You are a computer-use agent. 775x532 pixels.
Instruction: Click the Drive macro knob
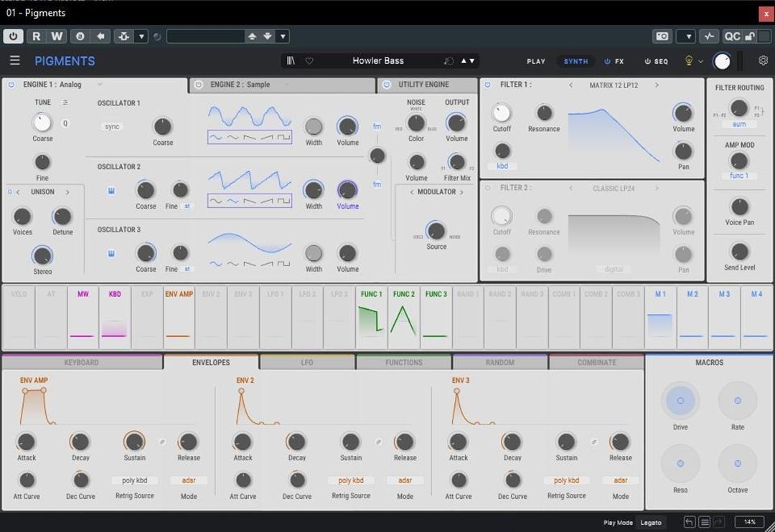[x=680, y=401]
